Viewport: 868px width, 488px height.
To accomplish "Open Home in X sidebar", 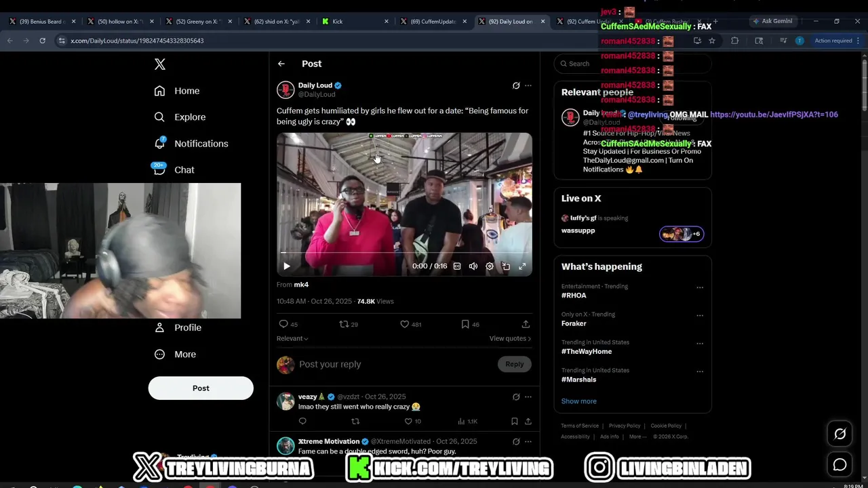I will coord(176,91).
